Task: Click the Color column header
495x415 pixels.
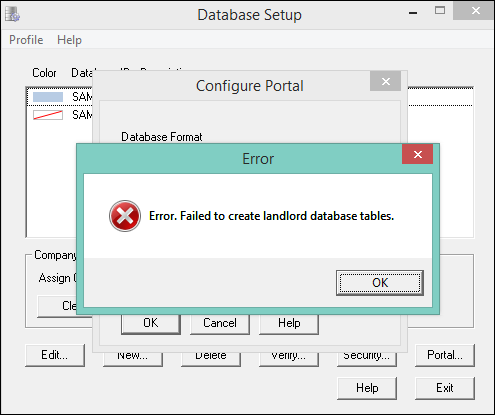Action: 44,73
